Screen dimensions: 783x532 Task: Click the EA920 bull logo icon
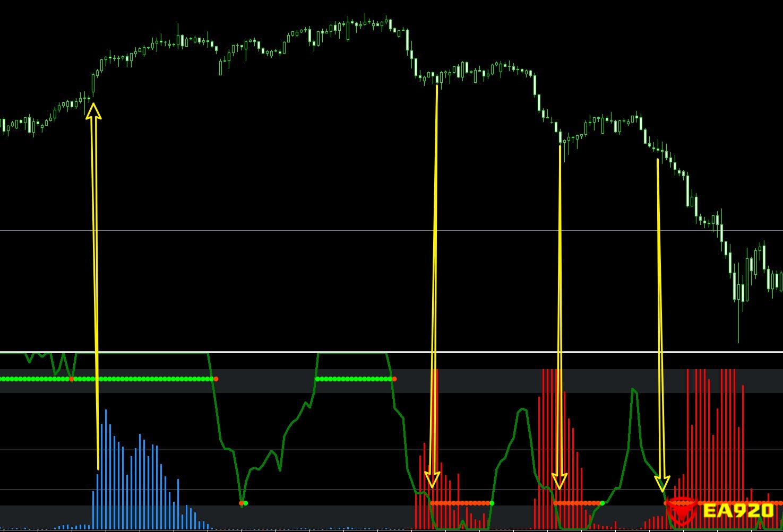(x=682, y=510)
